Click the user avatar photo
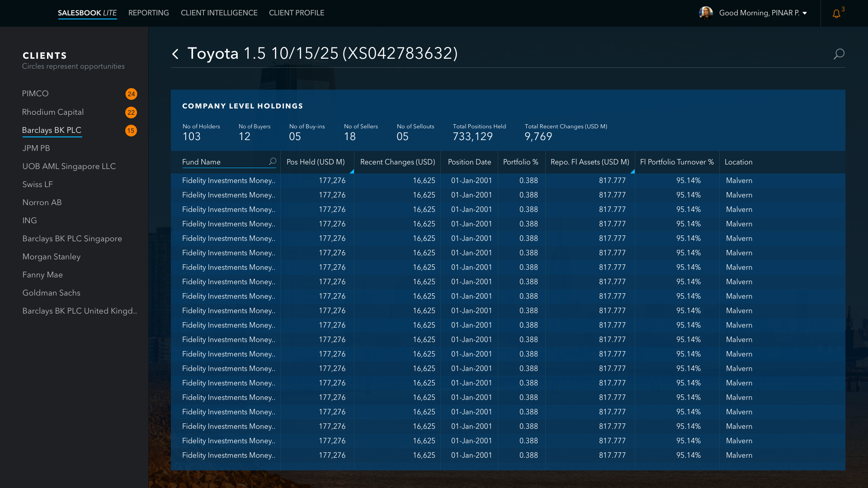 [706, 13]
